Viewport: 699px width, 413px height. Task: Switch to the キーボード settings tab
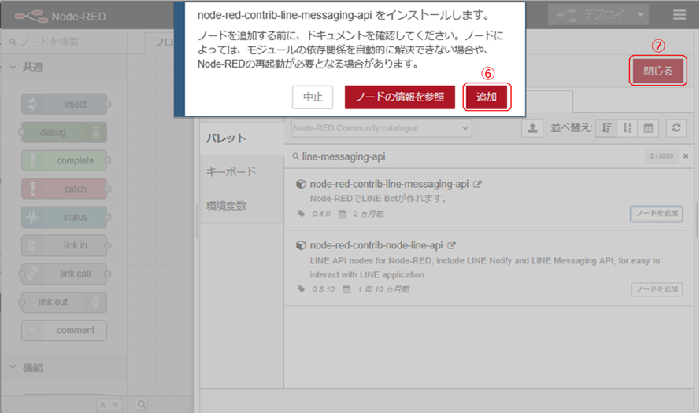click(x=233, y=171)
